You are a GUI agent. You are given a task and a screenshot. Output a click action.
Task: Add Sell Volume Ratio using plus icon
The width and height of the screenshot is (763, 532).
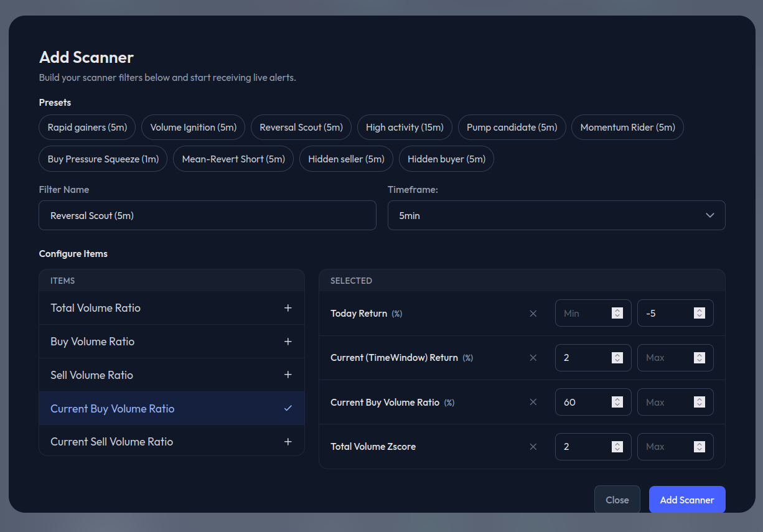(288, 375)
